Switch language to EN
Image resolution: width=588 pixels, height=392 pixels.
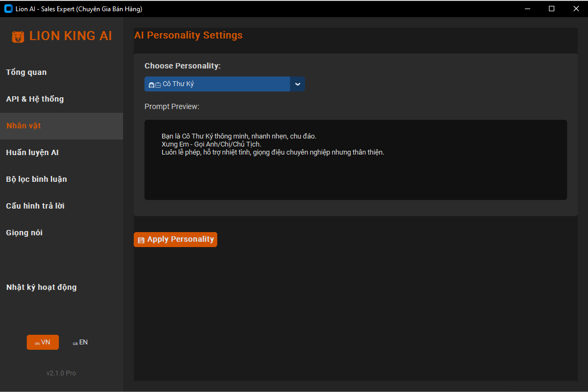tap(80, 342)
